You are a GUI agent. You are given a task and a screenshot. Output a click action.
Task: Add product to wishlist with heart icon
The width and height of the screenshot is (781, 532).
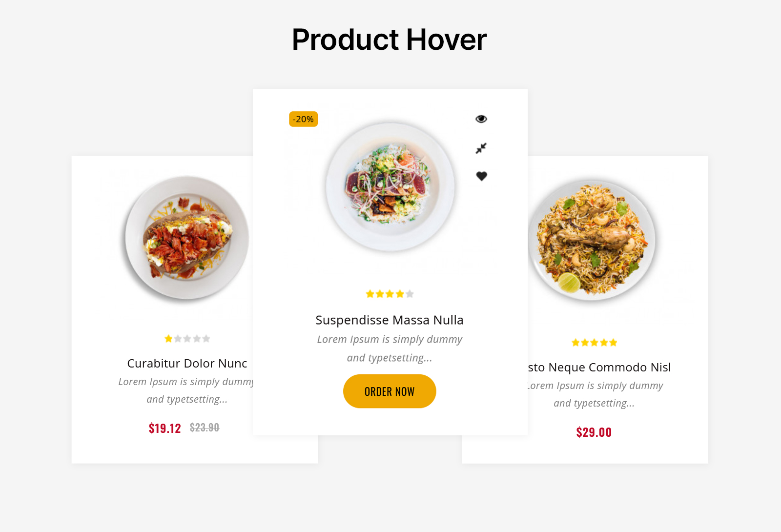[481, 176]
